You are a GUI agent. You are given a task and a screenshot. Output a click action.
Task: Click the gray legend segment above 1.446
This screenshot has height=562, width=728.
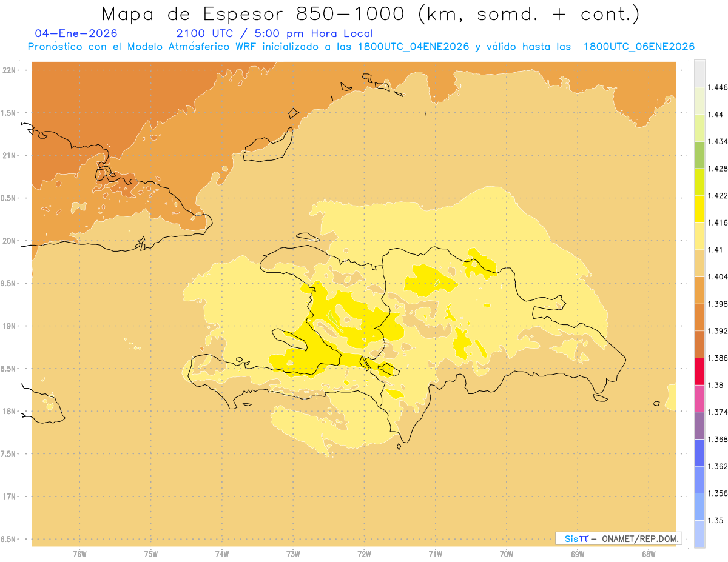(699, 73)
